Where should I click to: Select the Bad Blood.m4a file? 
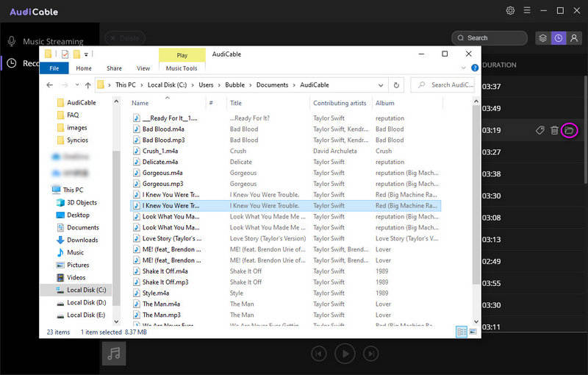click(163, 129)
